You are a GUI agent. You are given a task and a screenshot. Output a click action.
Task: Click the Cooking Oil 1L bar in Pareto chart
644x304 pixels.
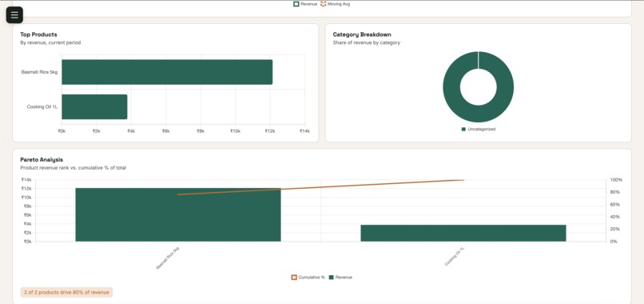(463, 234)
